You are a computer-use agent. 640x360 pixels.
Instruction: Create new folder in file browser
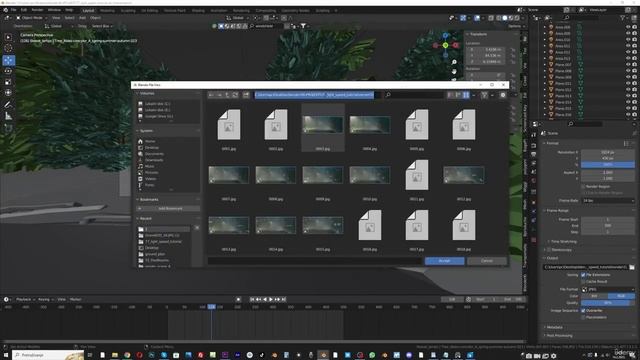click(246, 95)
